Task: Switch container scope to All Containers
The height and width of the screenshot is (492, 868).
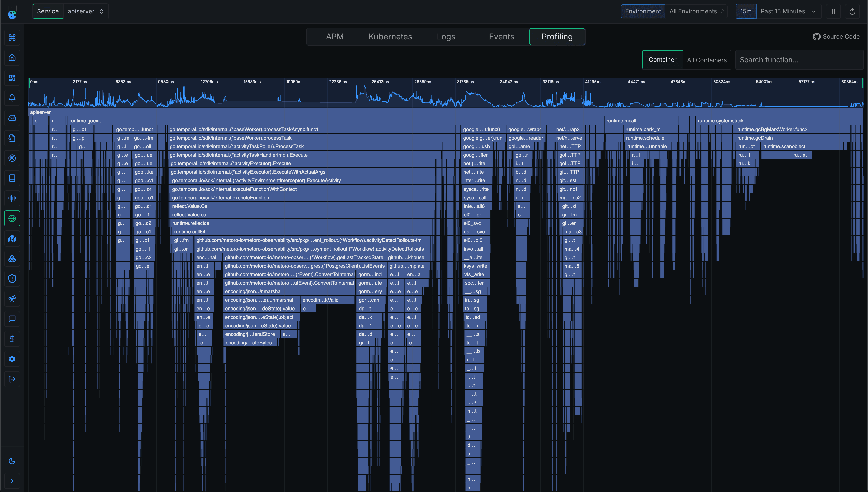Action: click(707, 60)
